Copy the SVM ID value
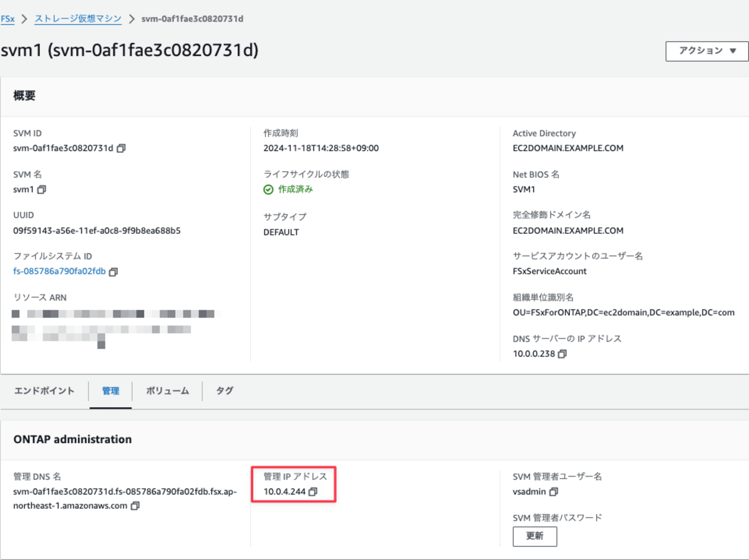 tap(121, 148)
